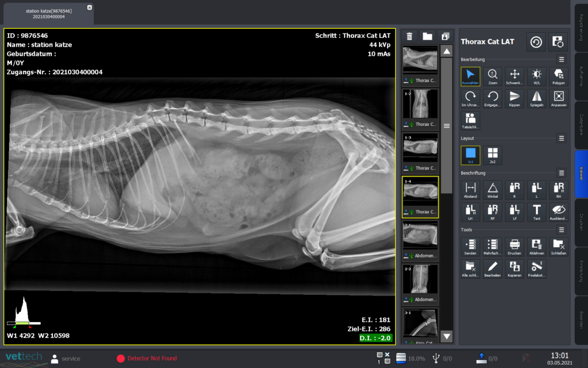
Task: Close the study with Schließen tool
Action: pyautogui.click(x=559, y=247)
